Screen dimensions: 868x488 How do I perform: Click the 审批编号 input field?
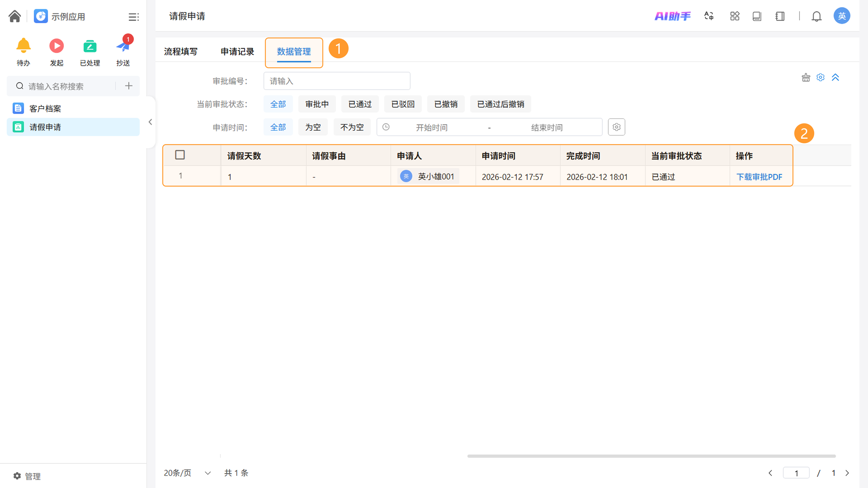[x=337, y=81]
